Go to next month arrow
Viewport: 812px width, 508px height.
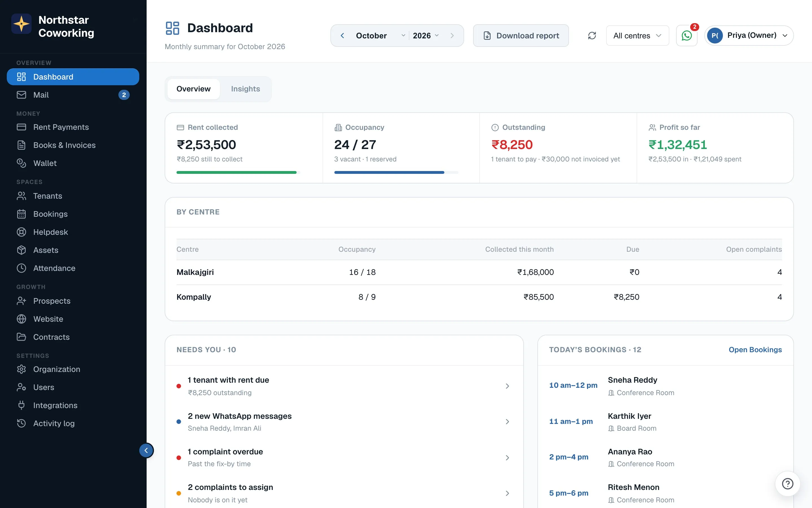pos(452,36)
